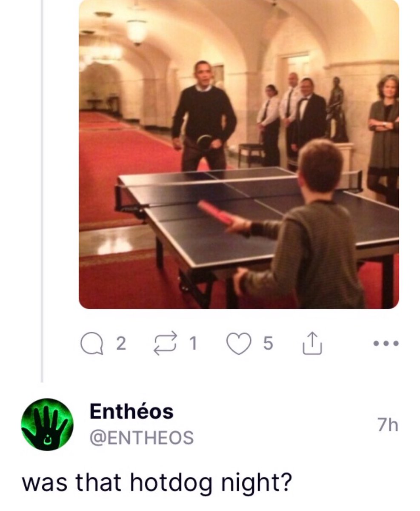Open the Enthéos display name profile link
420x511 pixels.
(x=131, y=411)
